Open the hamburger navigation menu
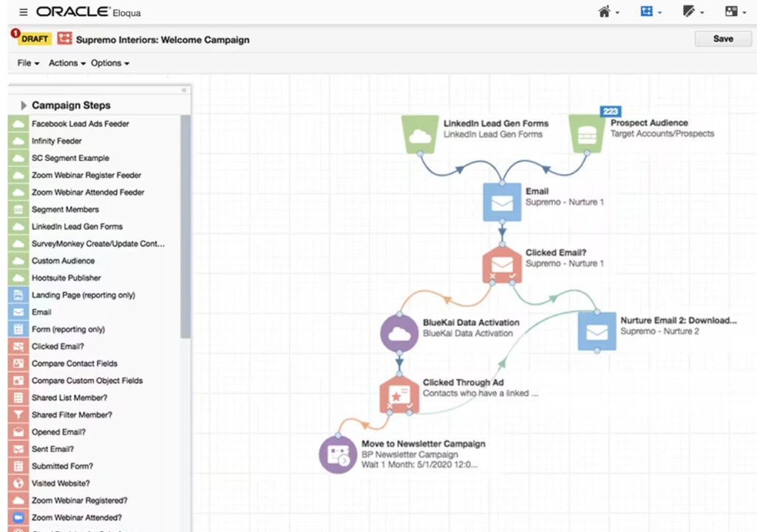Screen dimensions: 757x532 [24, 12]
